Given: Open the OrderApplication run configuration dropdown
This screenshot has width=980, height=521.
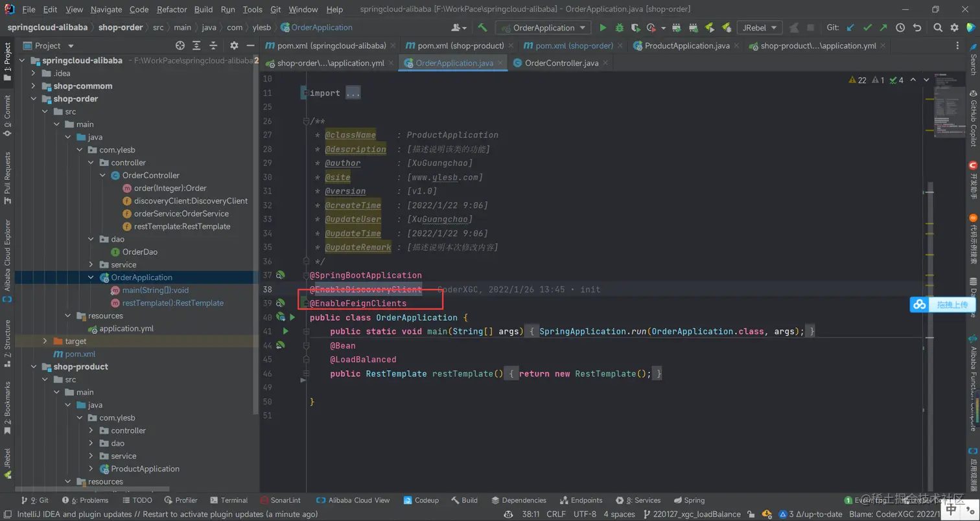Looking at the screenshot, I should 542,28.
